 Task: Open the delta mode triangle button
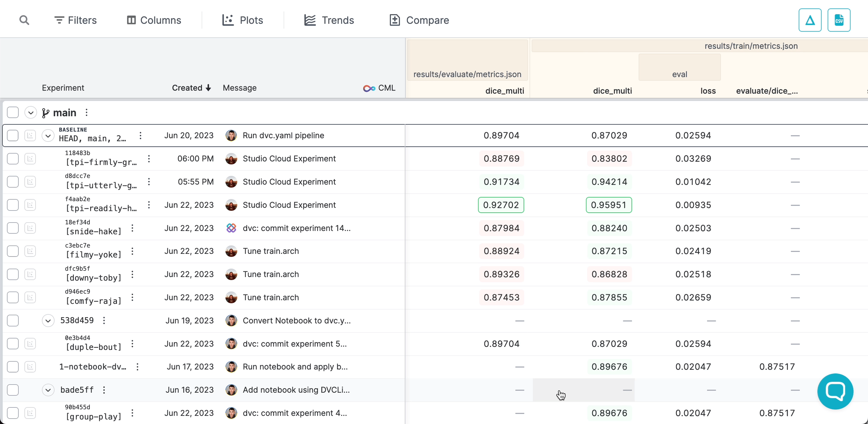[810, 20]
